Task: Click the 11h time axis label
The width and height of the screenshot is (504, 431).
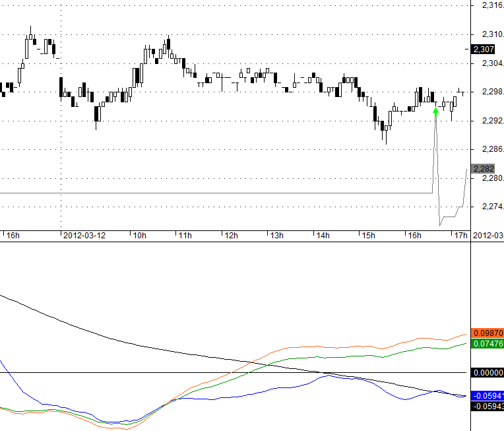Action: pyautogui.click(x=185, y=236)
